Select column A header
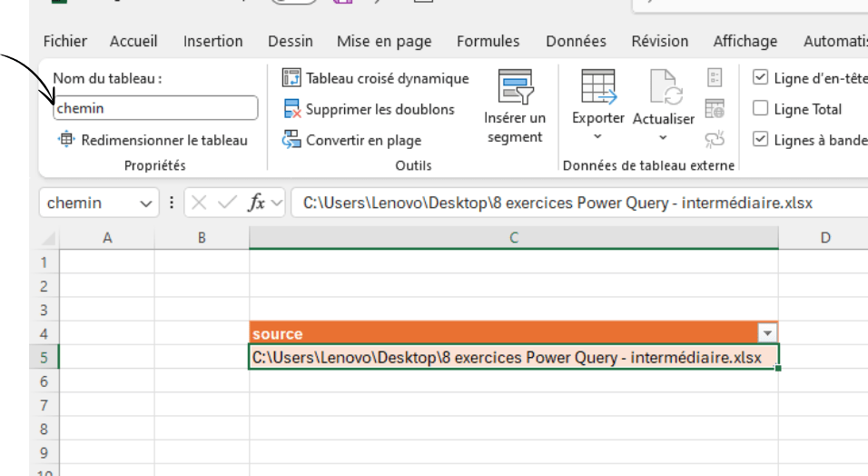The width and height of the screenshot is (868, 476). click(107, 238)
